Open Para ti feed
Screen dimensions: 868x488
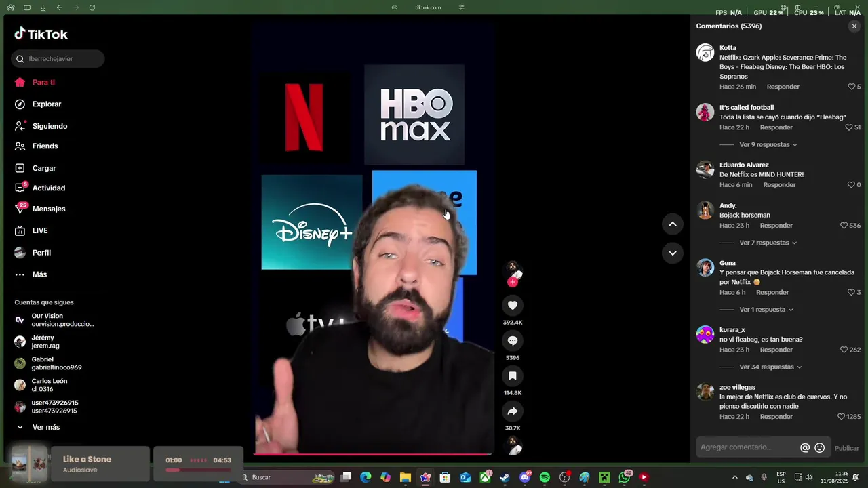(43, 83)
